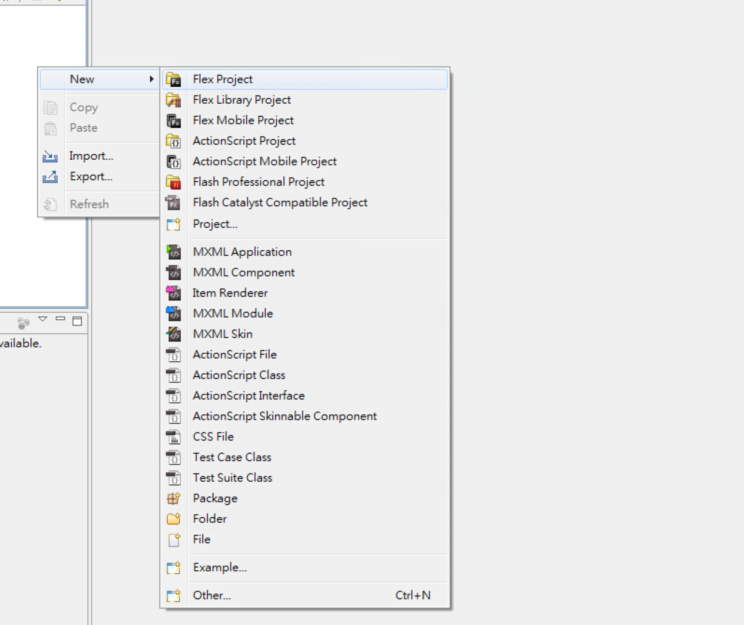Click the Flex Mobile Project icon
Screen dimensions: 744x625
click(x=174, y=121)
